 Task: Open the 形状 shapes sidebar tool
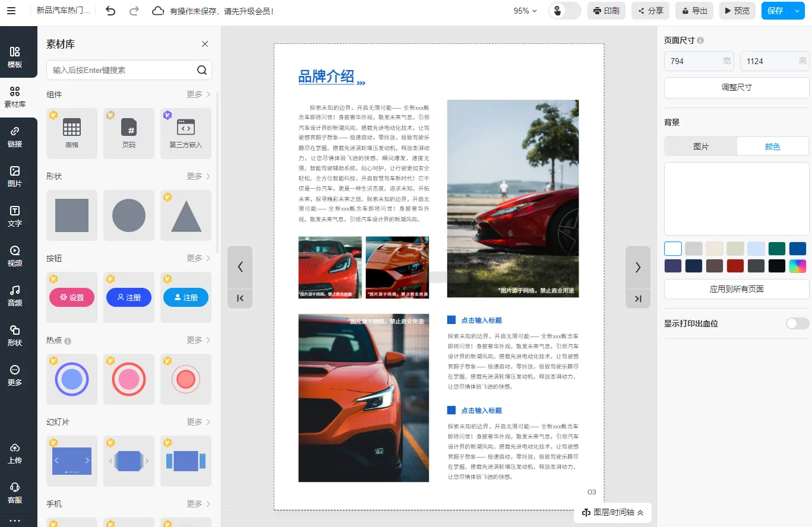coord(15,336)
